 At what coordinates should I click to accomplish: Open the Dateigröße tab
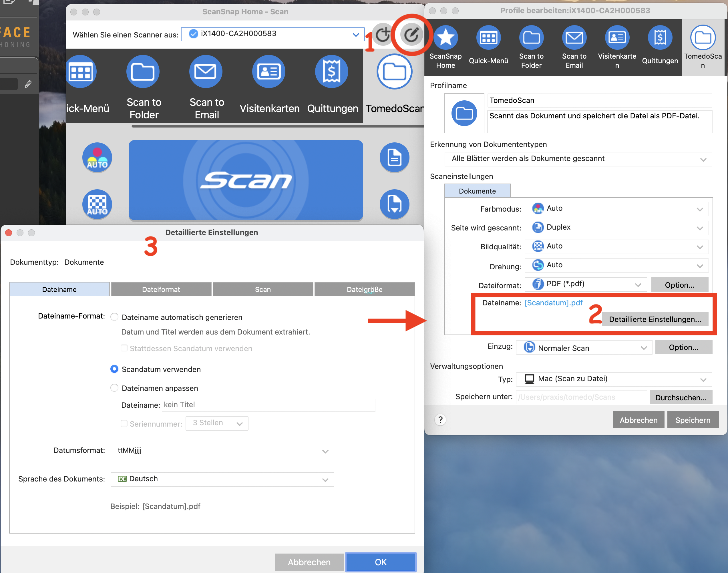coord(364,289)
